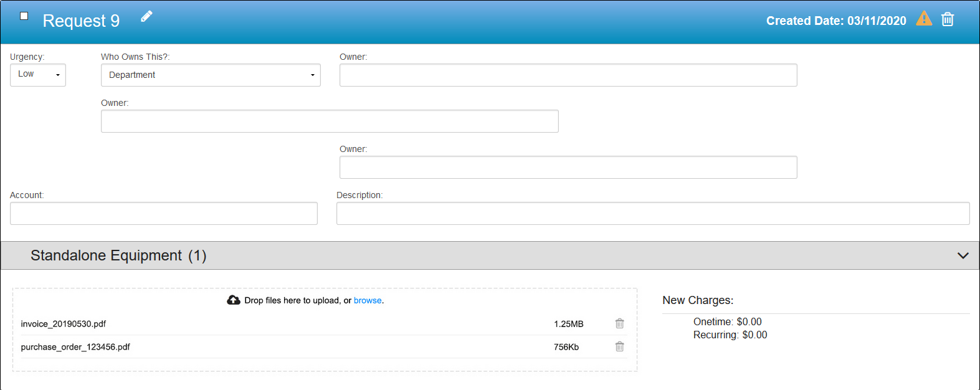980x390 pixels.
Task: Click the Owner field below the Department dropdown
Action: pyautogui.click(x=329, y=121)
